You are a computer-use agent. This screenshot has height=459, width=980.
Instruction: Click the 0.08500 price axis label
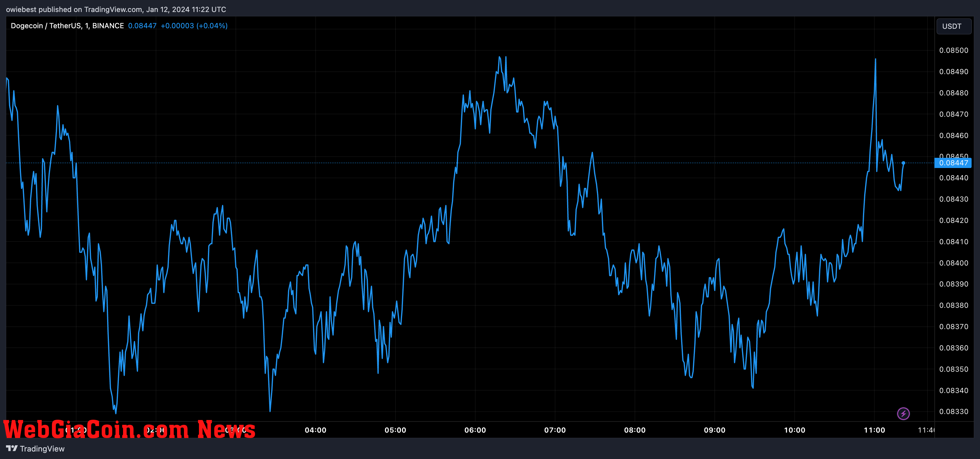(x=953, y=51)
